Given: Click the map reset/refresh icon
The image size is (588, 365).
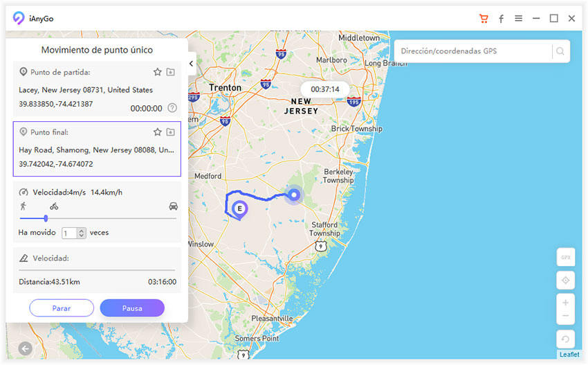Looking at the screenshot, I should click(x=565, y=339).
